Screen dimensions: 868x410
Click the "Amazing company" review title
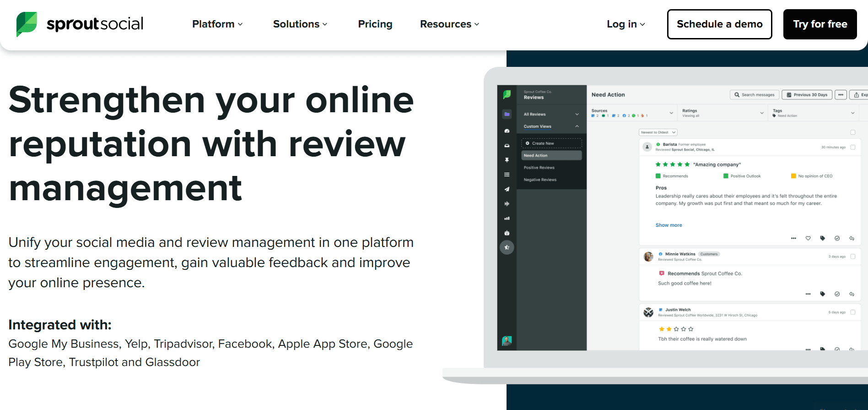click(x=717, y=164)
